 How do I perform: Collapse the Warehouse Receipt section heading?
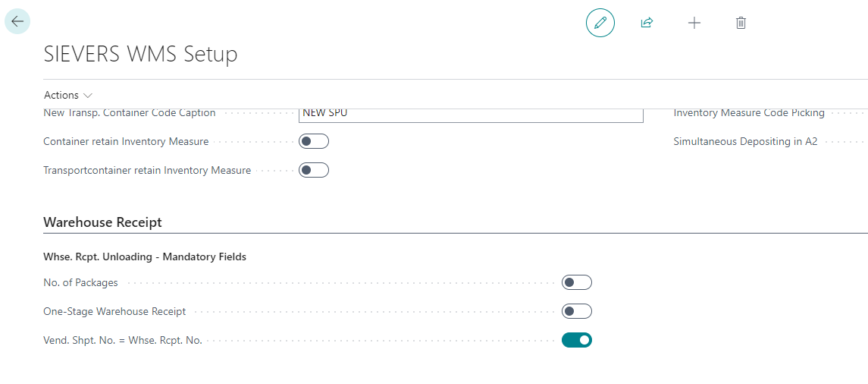point(102,222)
